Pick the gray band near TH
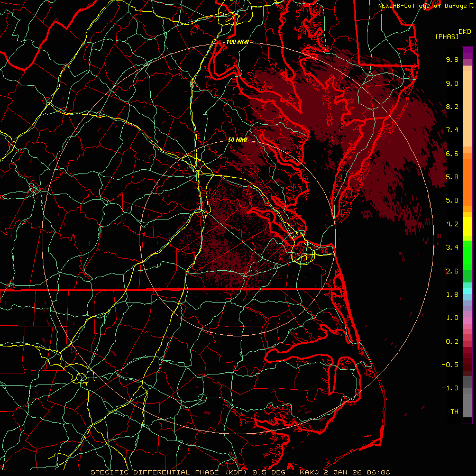Screen dimensions: 476x476 coord(467,405)
